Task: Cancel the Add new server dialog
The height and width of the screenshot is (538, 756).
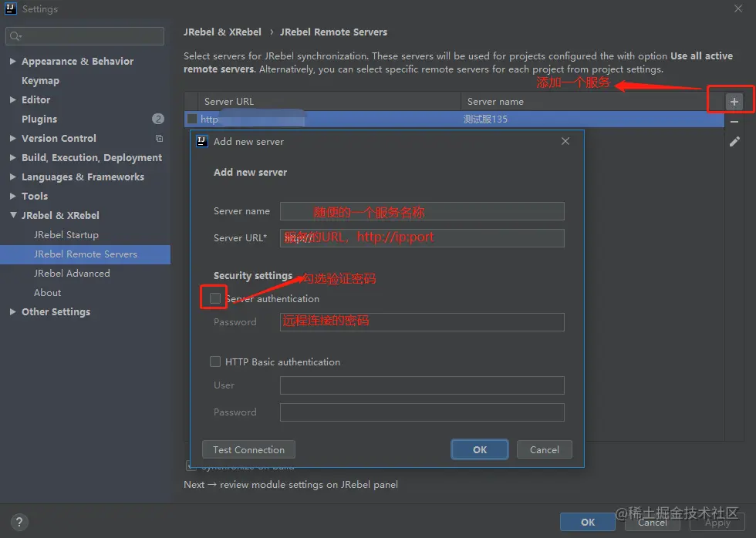Action: [x=545, y=449]
